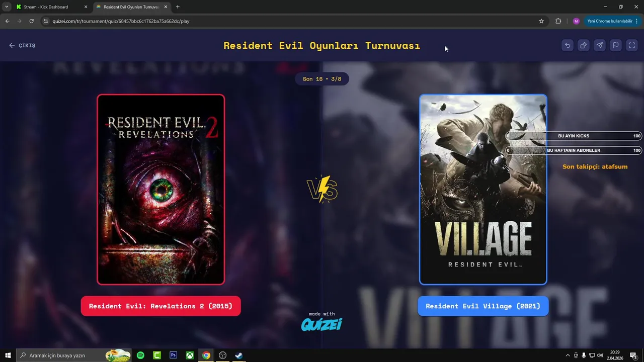644x362 pixels.
Task: Expand the system tray hidden icons arrow
Action: (568, 355)
